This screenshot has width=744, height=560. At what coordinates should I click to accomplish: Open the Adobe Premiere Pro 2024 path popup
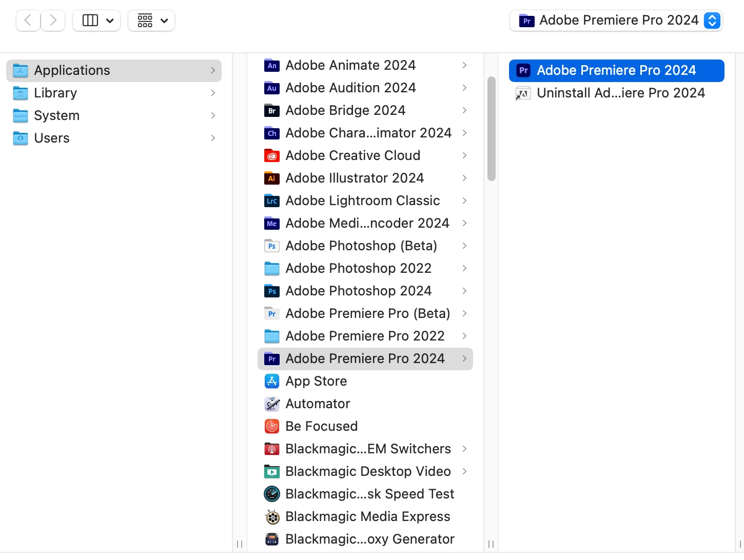click(616, 21)
